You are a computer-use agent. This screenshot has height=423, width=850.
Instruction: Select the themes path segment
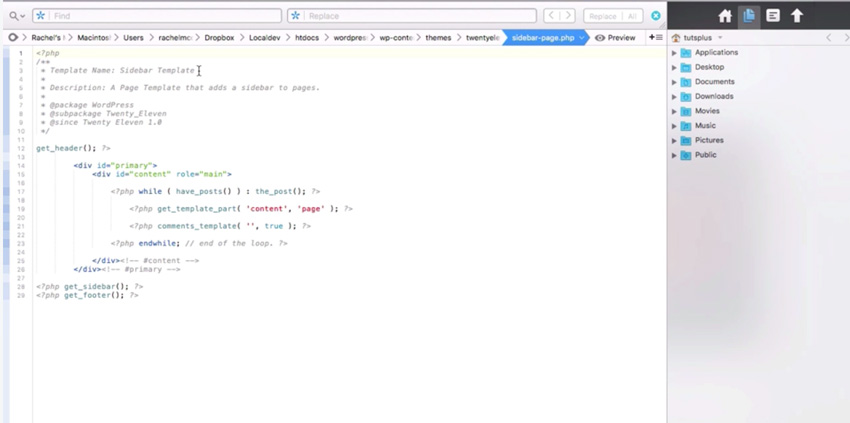(x=438, y=37)
